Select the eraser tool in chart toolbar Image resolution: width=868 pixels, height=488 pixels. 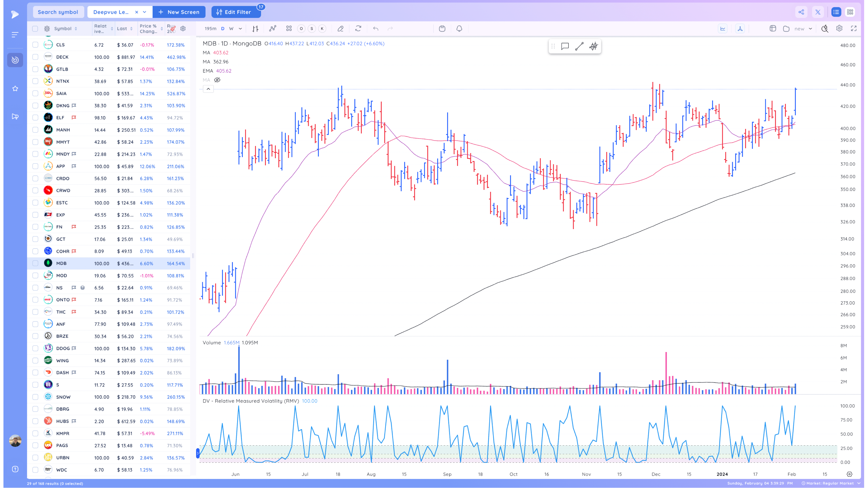pyautogui.click(x=340, y=29)
